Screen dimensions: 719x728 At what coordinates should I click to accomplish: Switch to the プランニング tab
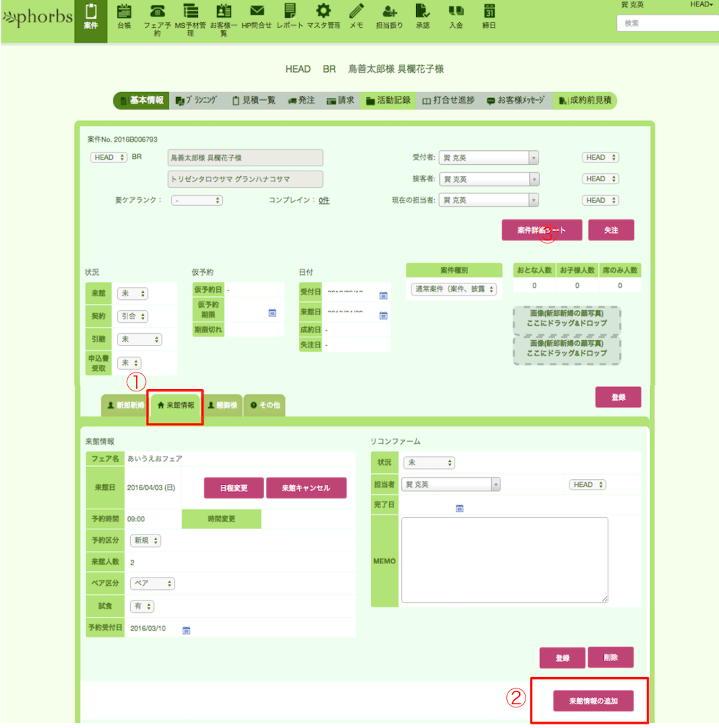tap(197, 100)
